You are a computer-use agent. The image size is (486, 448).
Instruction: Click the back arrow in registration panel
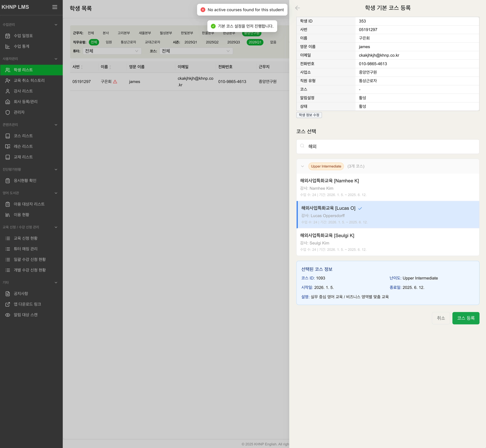[x=297, y=8]
